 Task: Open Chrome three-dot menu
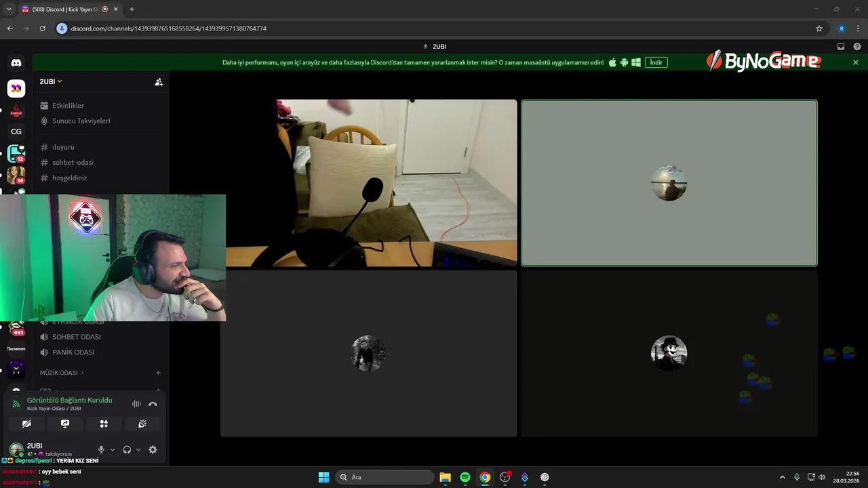(x=859, y=28)
